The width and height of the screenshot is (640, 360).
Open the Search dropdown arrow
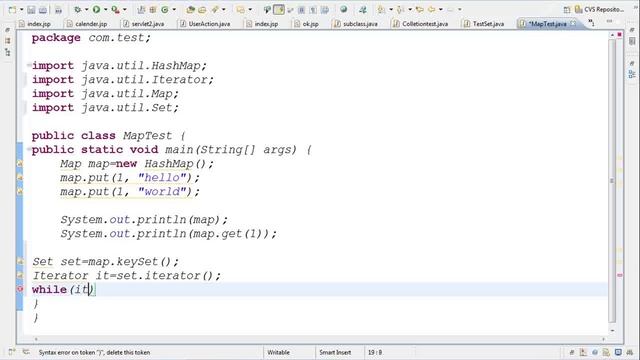click(223, 9)
